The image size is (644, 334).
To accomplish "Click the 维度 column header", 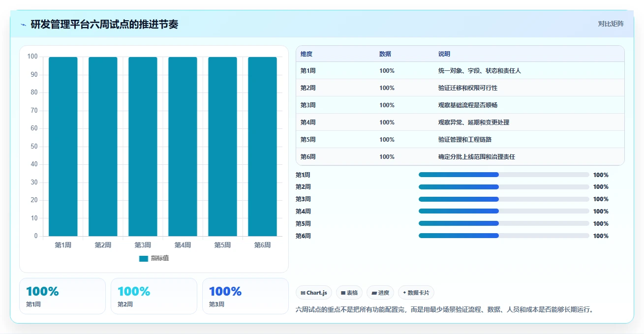I will (x=307, y=54).
